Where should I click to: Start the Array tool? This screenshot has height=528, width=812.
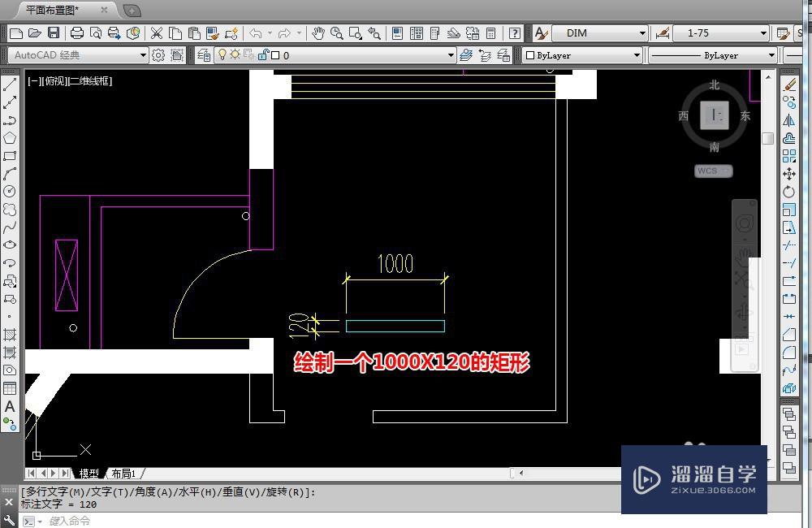[788, 156]
